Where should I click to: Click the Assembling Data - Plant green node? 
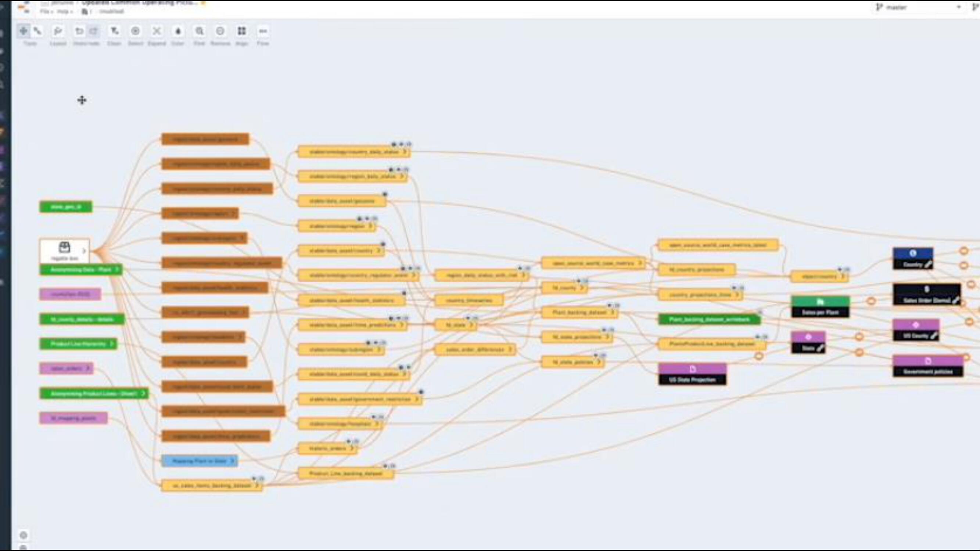[x=82, y=270]
